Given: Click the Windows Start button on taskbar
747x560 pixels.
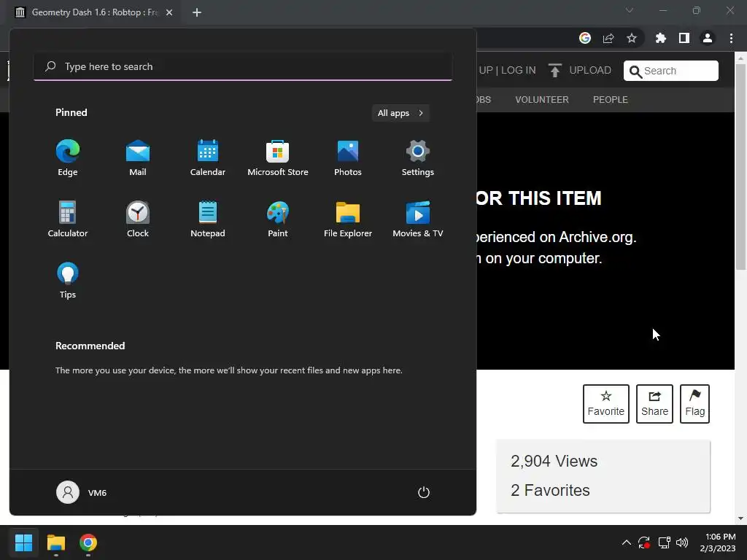Looking at the screenshot, I should (23, 542).
